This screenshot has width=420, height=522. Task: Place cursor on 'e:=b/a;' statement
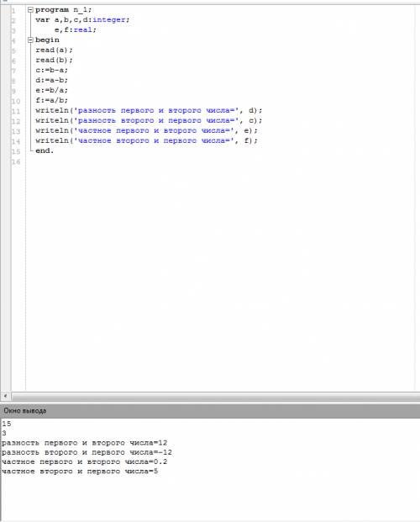(x=51, y=90)
